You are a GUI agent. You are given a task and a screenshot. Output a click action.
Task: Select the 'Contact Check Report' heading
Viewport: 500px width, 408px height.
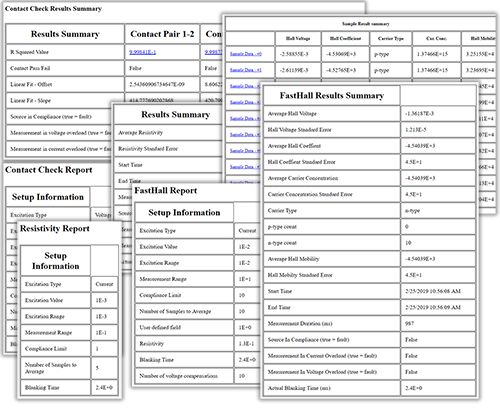pyautogui.click(x=48, y=170)
